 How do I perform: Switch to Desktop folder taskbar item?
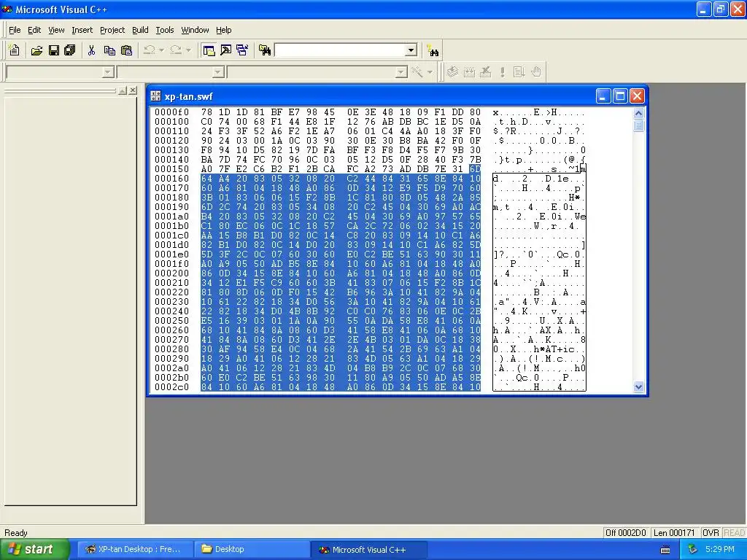[252, 549]
